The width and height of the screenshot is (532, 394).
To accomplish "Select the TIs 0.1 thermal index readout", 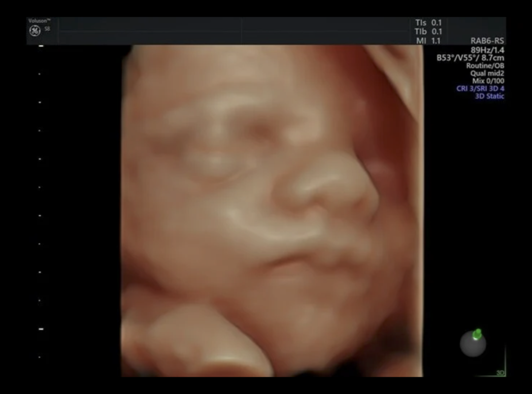I will [429, 23].
